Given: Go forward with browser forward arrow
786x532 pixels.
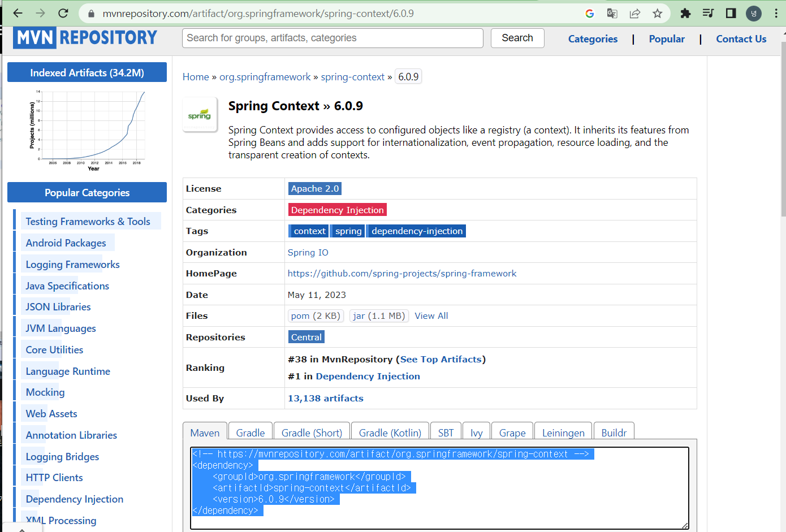Looking at the screenshot, I should pyautogui.click(x=41, y=13).
